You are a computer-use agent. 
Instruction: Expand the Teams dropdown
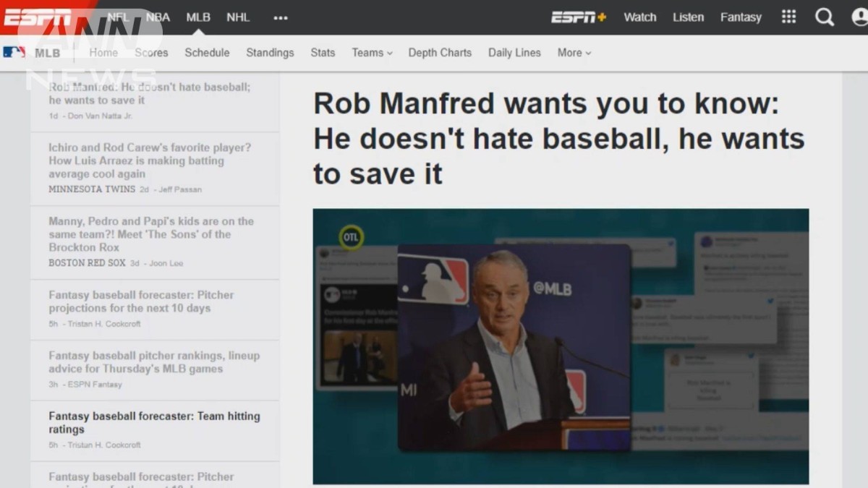click(x=372, y=53)
